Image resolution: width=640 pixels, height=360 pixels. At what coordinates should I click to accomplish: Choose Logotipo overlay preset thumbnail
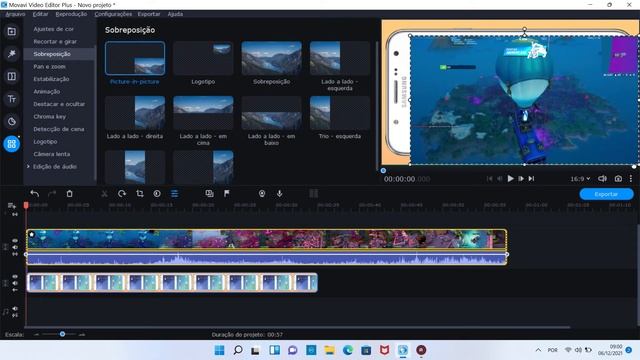tap(203, 58)
